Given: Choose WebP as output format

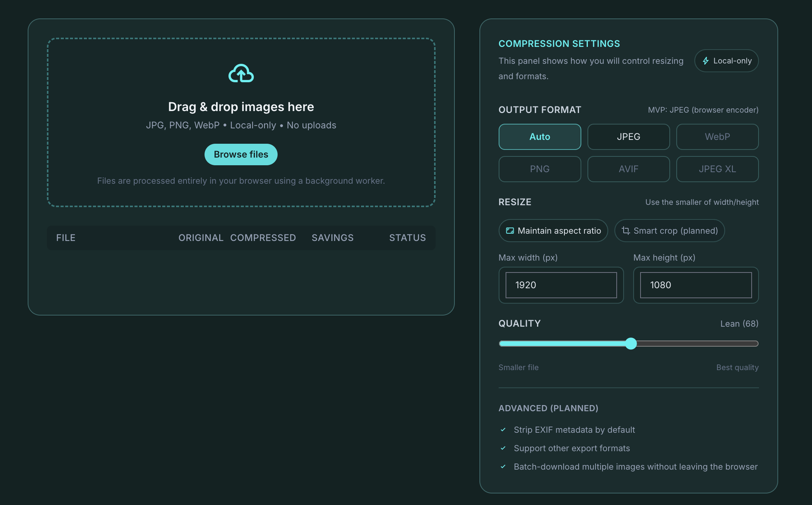Looking at the screenshot, I should pyautogui.click(x=717, y=137).
